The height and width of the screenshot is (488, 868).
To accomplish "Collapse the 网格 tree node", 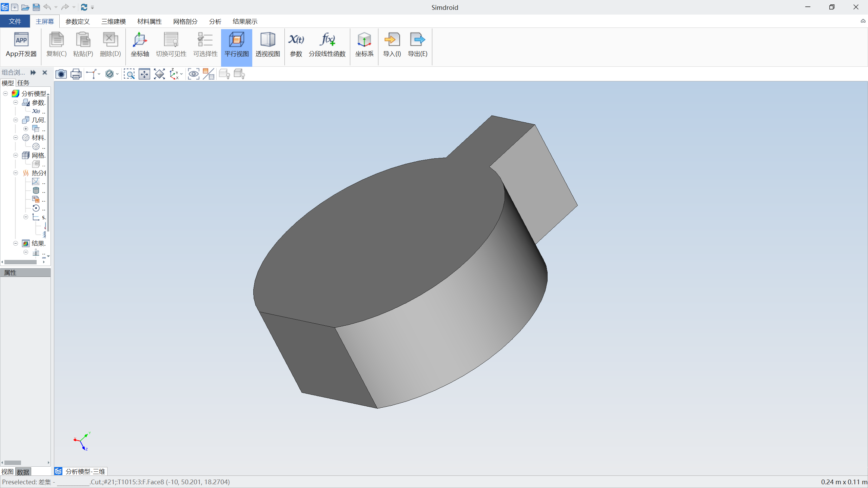I will [x=16, y=155].
